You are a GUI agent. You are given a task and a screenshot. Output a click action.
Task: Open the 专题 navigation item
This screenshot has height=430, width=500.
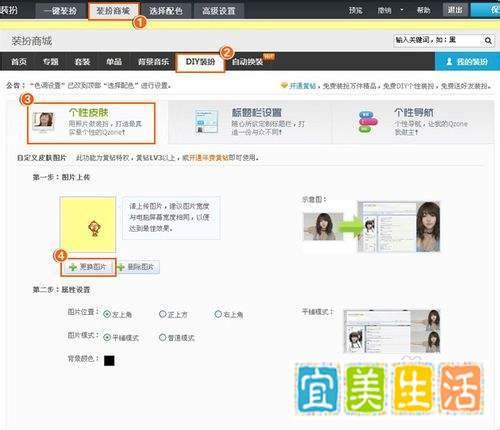tap(50, 62)
